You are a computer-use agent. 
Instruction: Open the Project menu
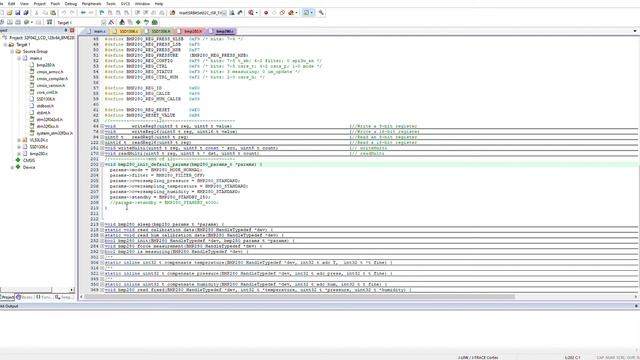tap(40, 4)
